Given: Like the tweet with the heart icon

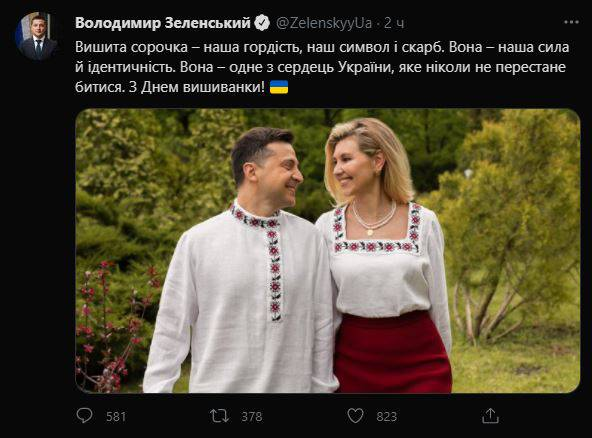Looking at the screenshot, I should 355,416.
